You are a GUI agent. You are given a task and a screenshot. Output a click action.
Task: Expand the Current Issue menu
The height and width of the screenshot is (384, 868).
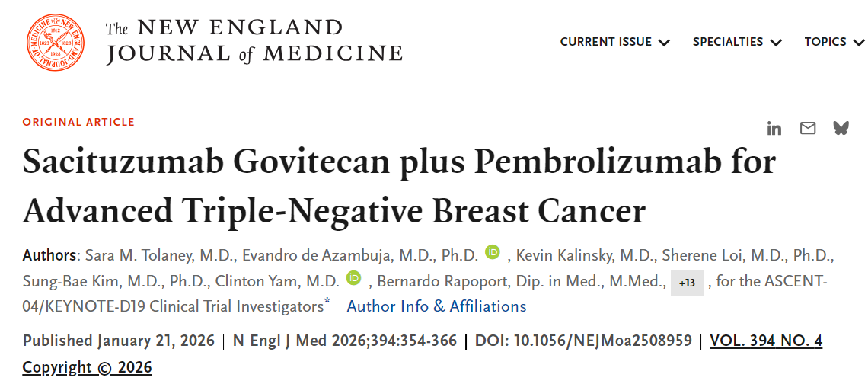click(x=614, y=42)
